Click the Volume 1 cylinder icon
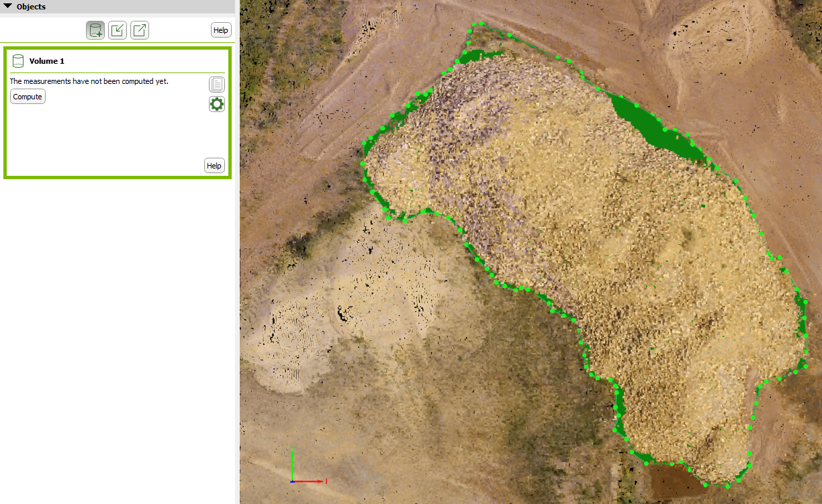The height and width of the screenshot is (504, 822). [18, 60]
